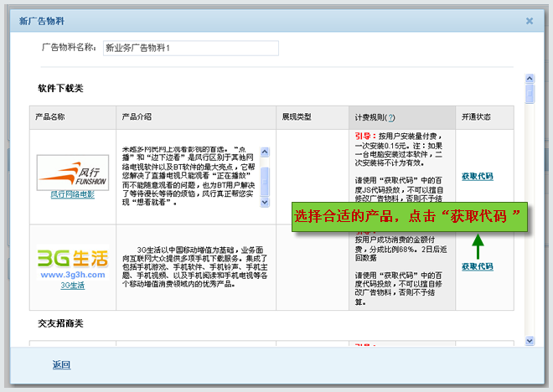Screen dimensions: 553x392
Task: Click the 3G生活 product description text
Action: click(195, 267)
